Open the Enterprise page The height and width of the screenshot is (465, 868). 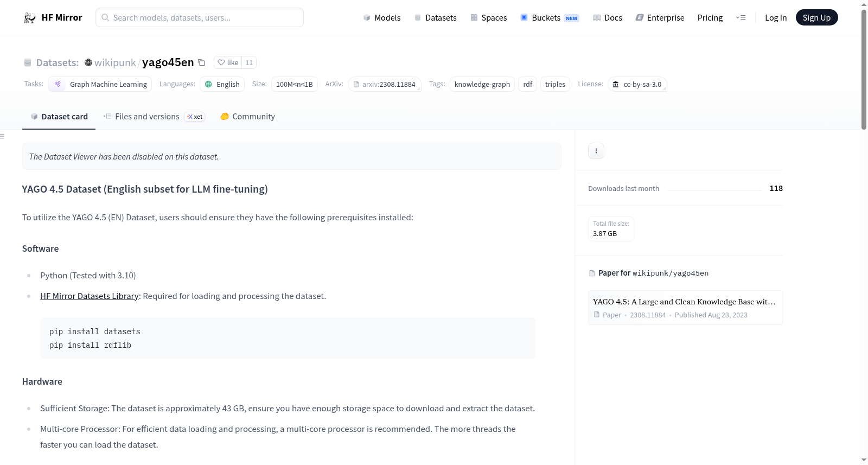click(x=660, y=18)
